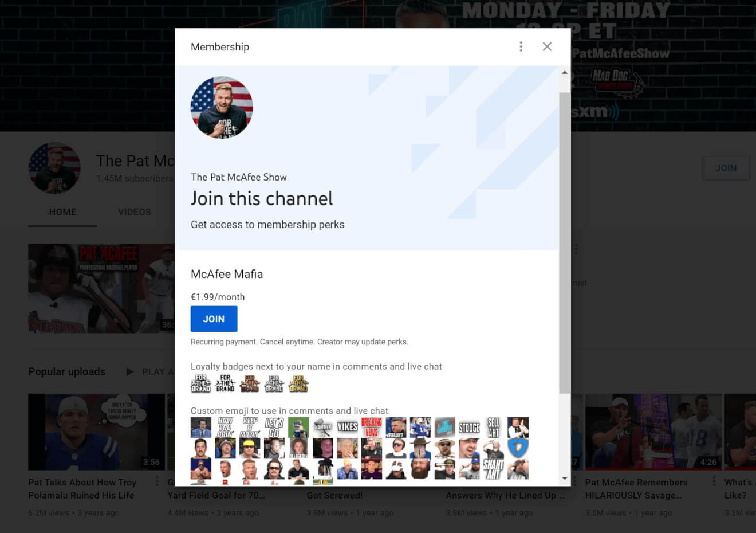Switch to the HOME tab

click(62, 212)
